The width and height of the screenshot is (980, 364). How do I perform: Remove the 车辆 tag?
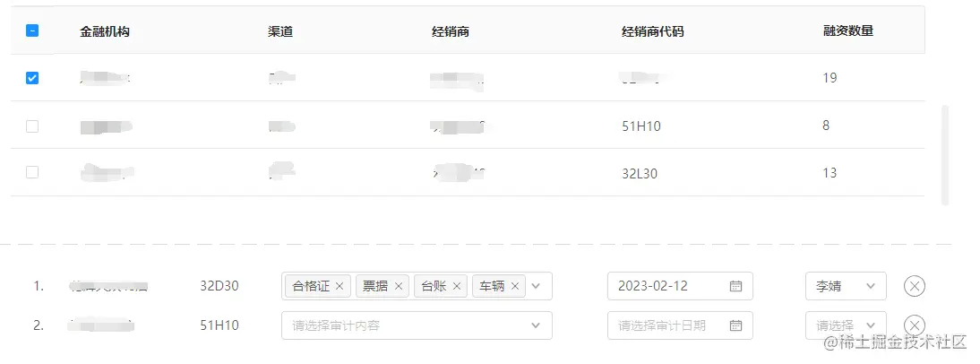click(515, 286)
